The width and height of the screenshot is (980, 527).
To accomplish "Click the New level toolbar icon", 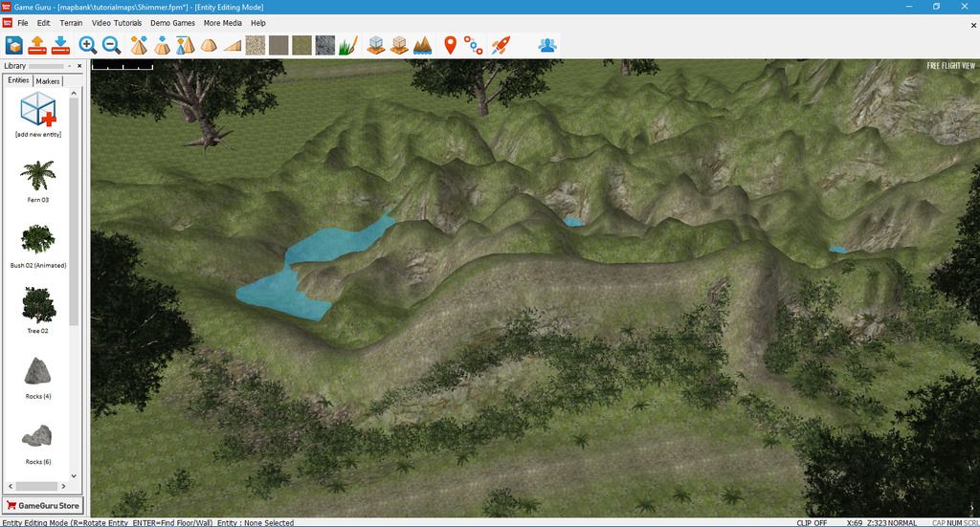I will (14, 45).
